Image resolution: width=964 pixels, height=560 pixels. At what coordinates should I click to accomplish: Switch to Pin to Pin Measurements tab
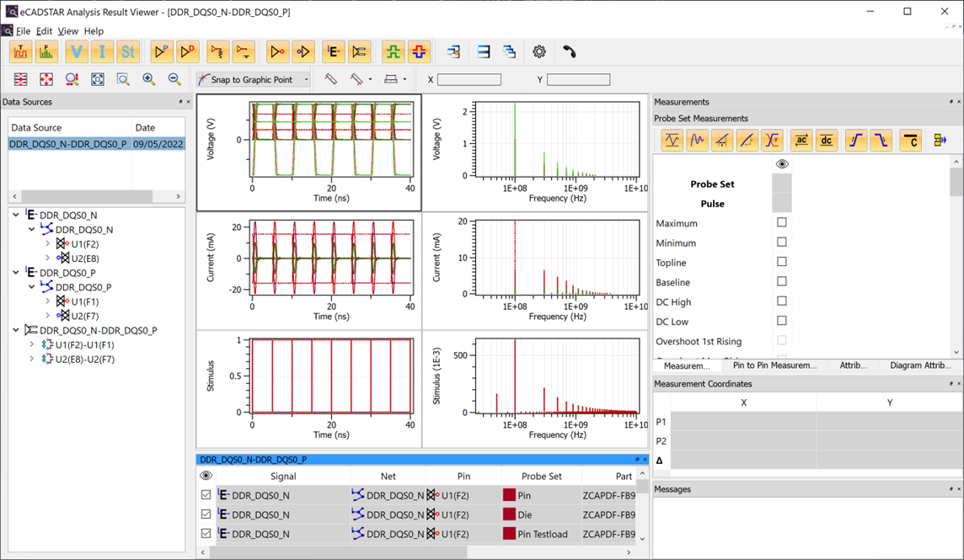tap(774, 365)
